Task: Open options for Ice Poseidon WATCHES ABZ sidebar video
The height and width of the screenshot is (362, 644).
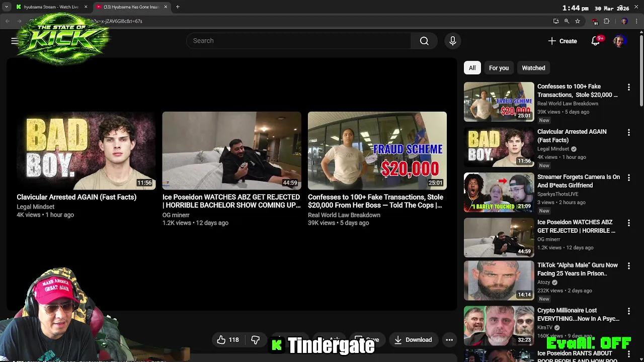Action: tap(628, 223)
